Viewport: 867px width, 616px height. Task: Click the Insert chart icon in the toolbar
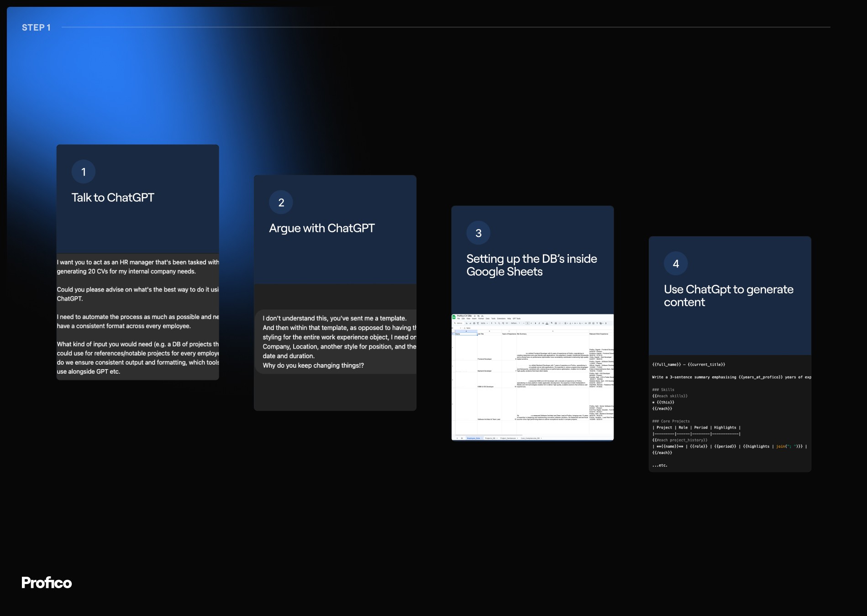point(594,324)
